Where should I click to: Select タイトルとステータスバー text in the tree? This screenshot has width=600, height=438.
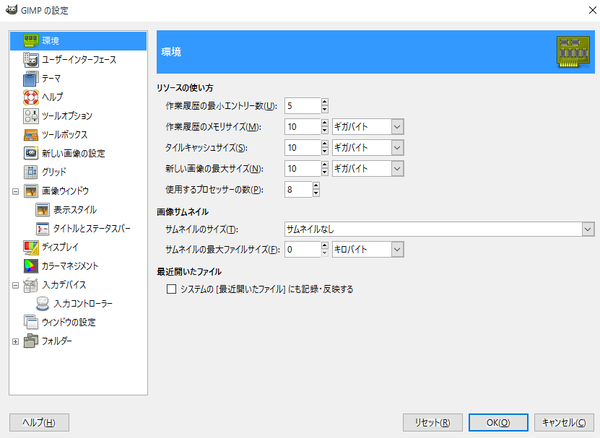(92, 228)
